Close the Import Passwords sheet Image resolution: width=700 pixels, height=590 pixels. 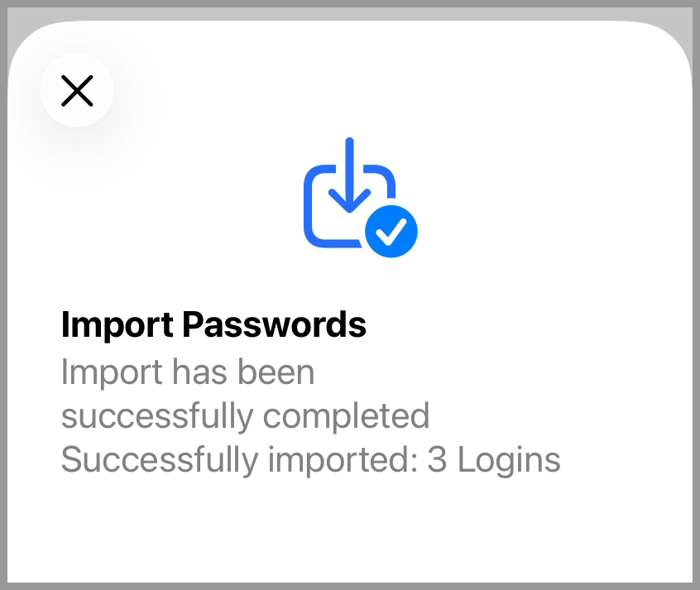click(x=77, y=90)
